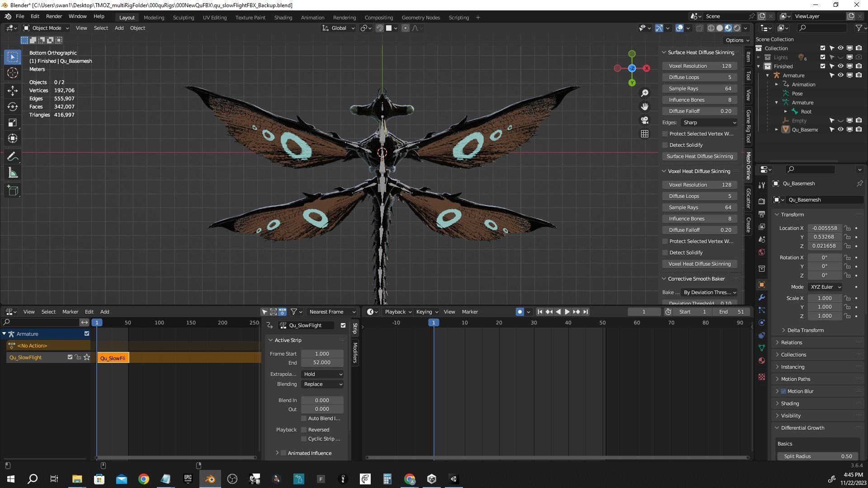Select the Cursor tool in viewport toolbar
This screenshot has height=488, width=868.
click(x=13, y=73)
